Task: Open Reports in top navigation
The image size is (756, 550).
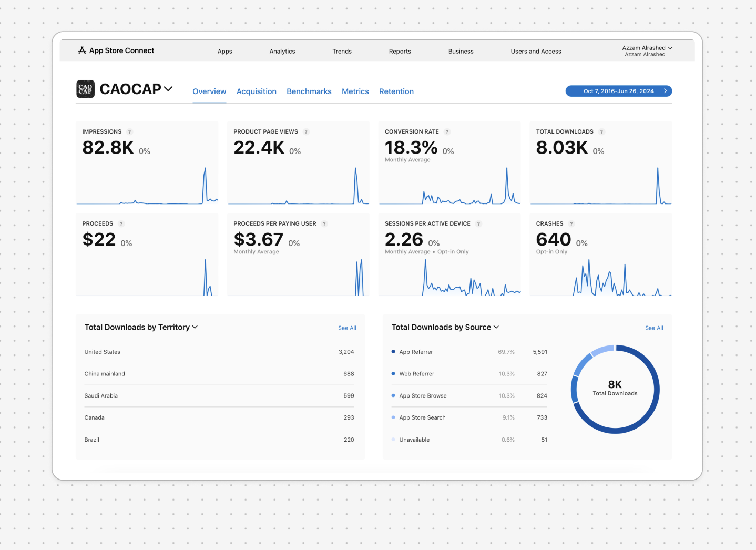Action: [x=400, y=52]
